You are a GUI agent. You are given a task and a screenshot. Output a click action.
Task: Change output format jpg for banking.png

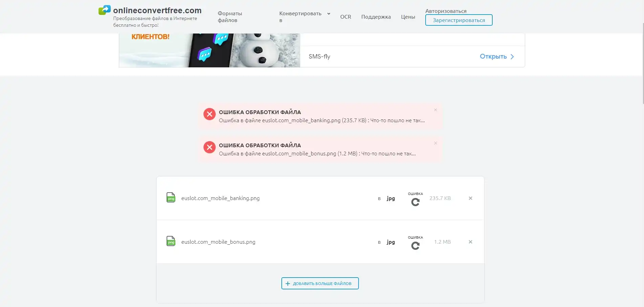click(391, 198)
